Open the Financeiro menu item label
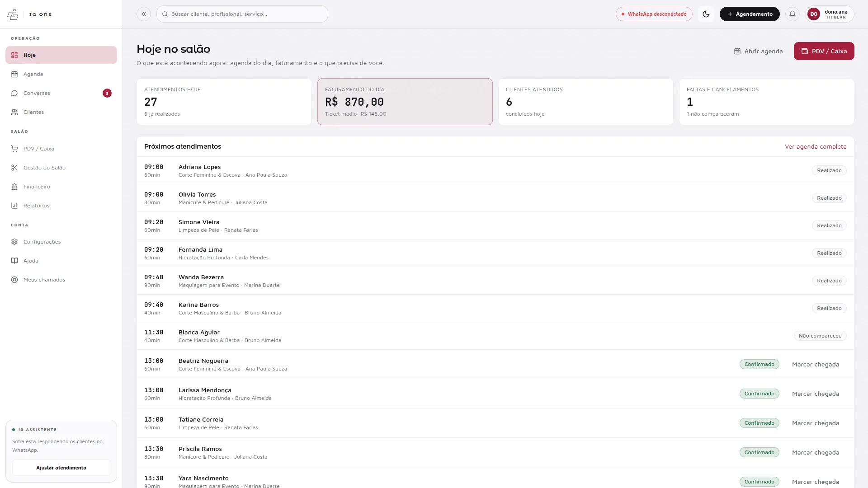This screenshot has height=488, width=868. 37,187
